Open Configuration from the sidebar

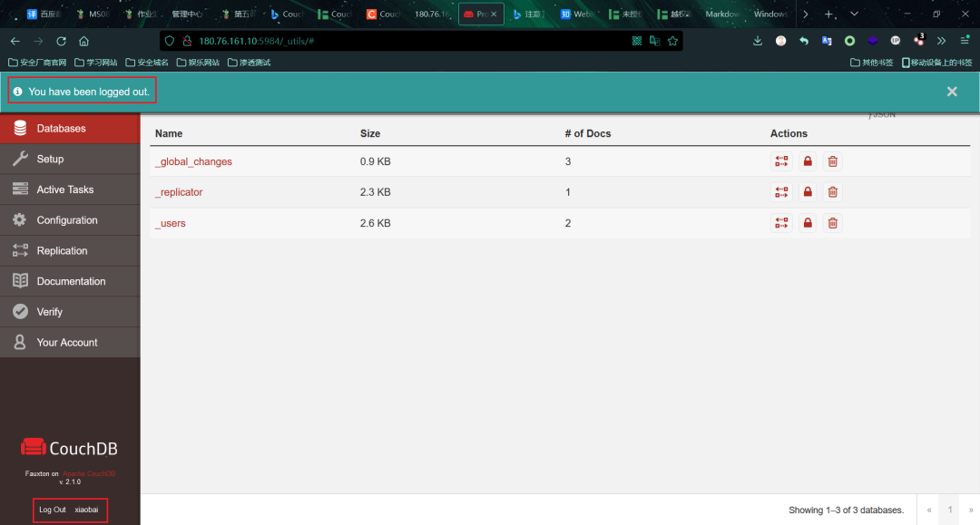[70, 220]
